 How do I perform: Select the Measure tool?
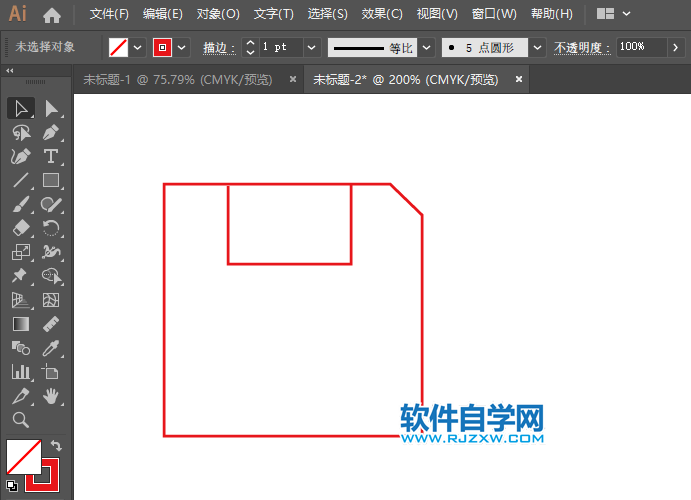click(x=51, y=324)
